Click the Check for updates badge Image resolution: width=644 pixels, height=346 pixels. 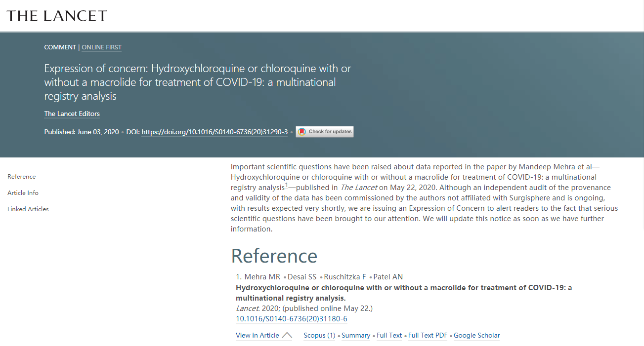point(325,132)
